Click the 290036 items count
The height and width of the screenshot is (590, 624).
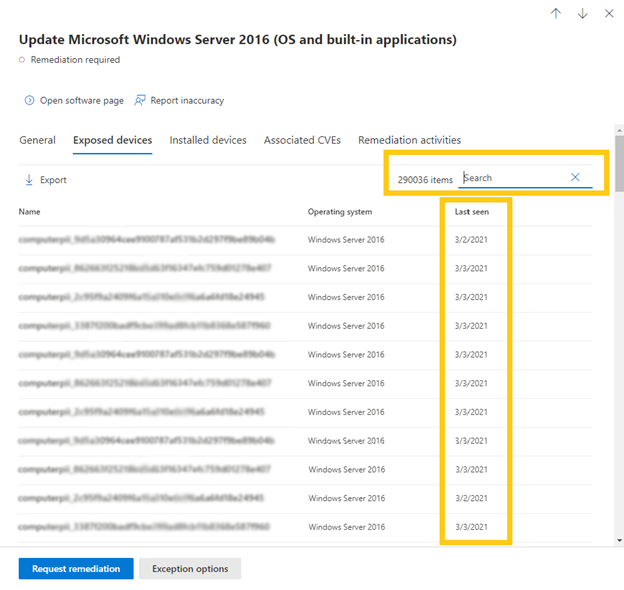point(425,180)
